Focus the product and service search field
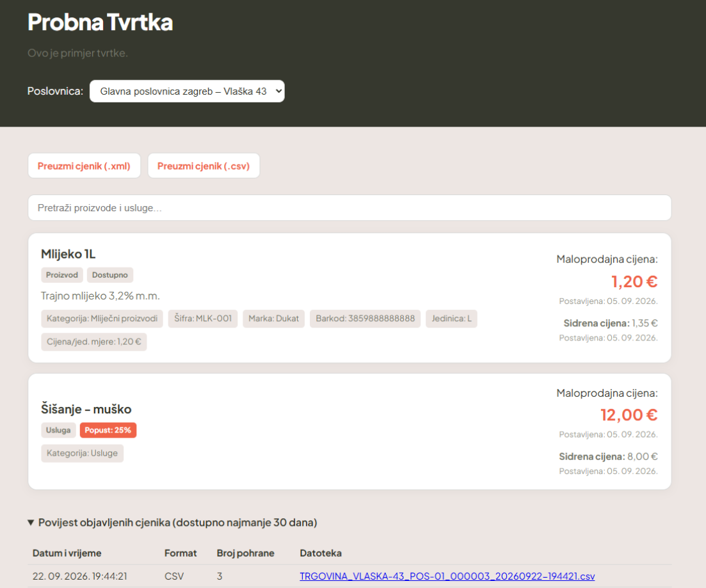706x588 pixels. coord(349,207)
